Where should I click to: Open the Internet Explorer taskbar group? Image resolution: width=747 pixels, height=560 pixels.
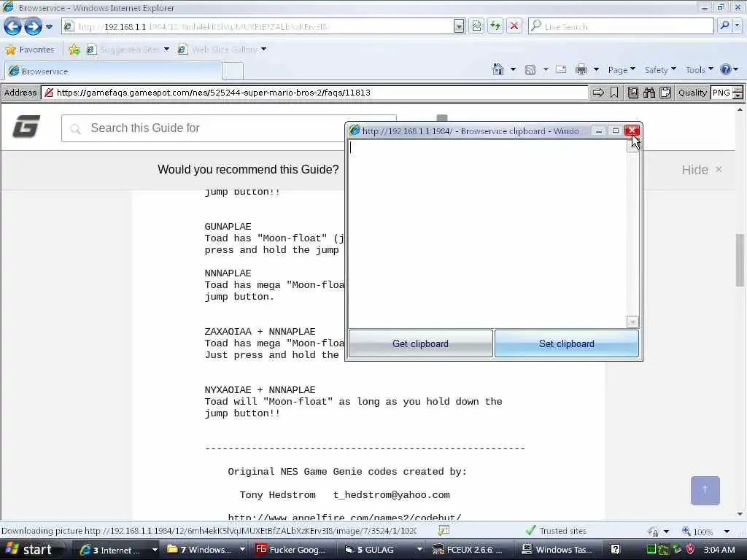[118, 550]
